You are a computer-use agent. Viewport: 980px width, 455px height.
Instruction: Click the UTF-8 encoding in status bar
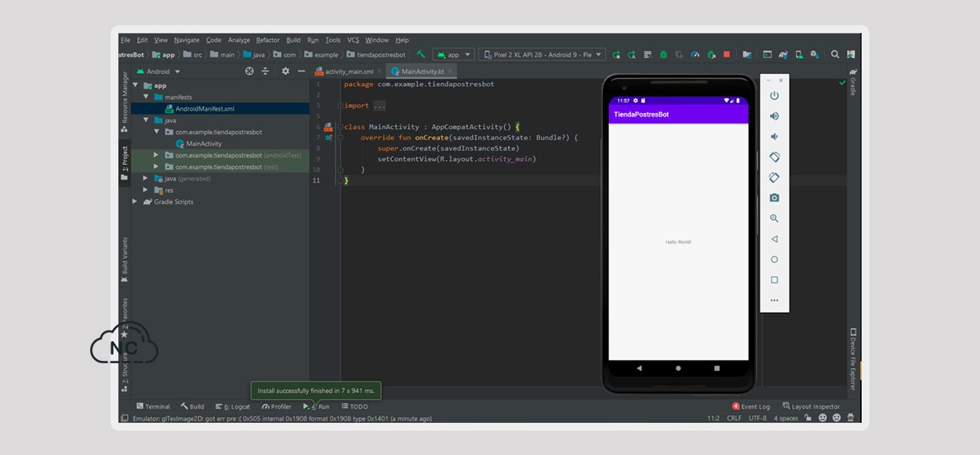(x=757, y=418)
